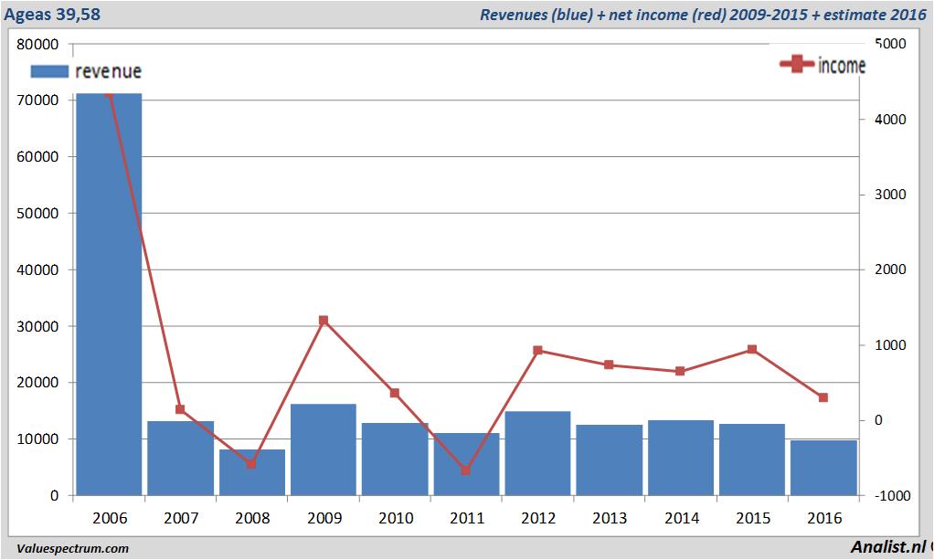Click the 2015 year axis label

[754, 518]
